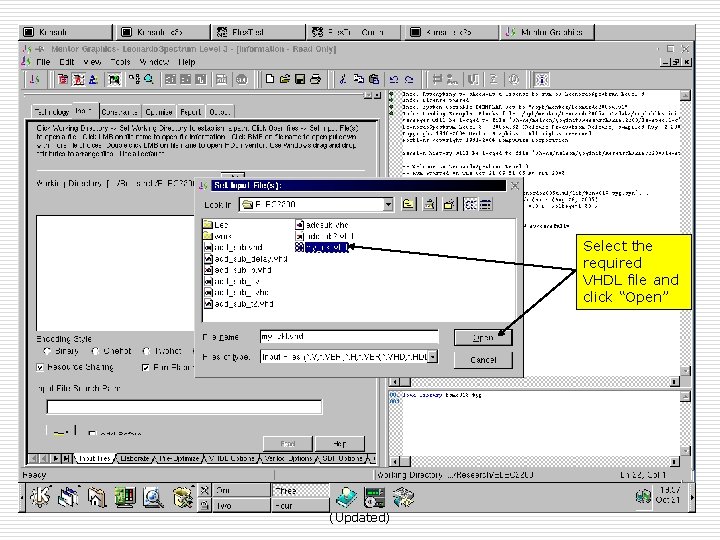Switch file dialog to Details view icon
The height and width of the screenshot is (540, 720).
point(485,204)
